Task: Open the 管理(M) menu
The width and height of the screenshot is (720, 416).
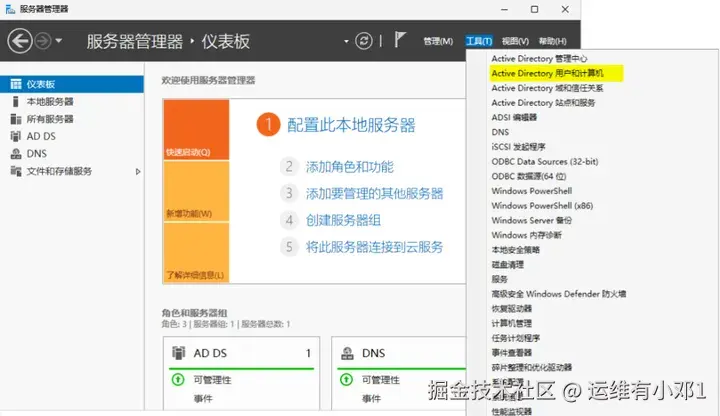Action: coord(438,41)
